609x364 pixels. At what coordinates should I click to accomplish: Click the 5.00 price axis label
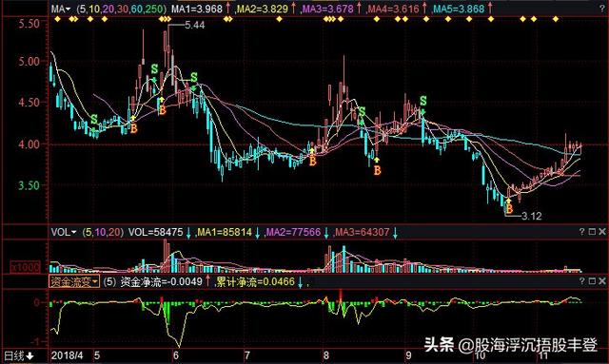click(x=29, y=62)
